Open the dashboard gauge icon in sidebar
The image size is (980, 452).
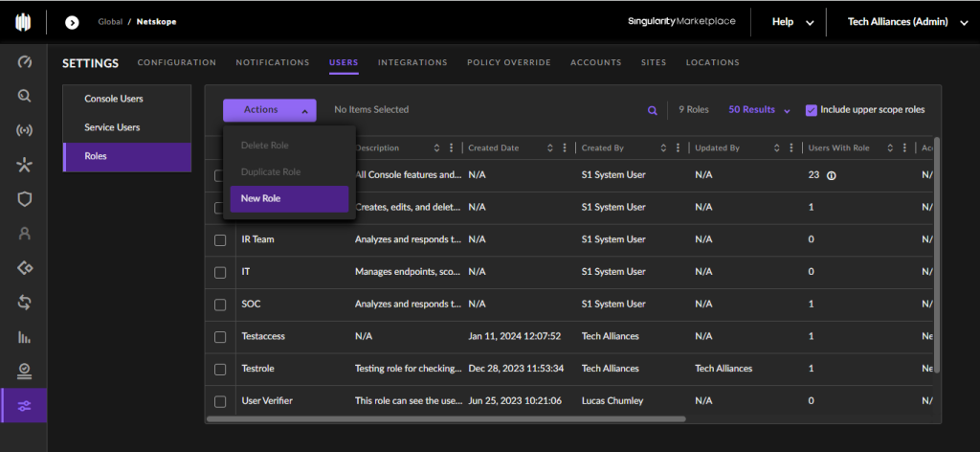[24, 62]
